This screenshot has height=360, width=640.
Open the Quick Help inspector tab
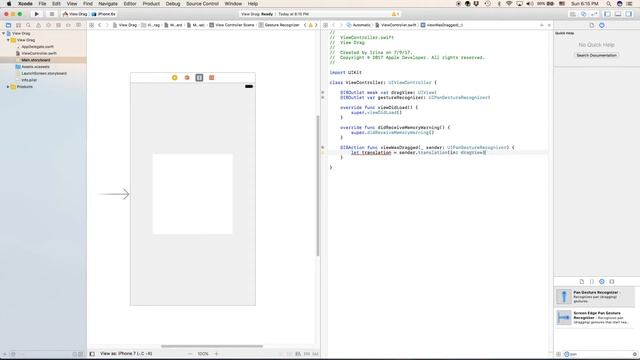(602, 25)
